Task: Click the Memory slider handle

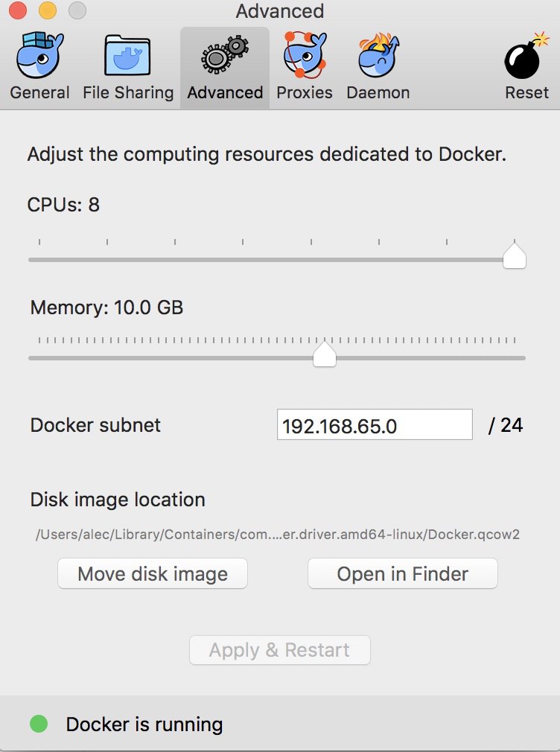Action: tap(325, 354)
